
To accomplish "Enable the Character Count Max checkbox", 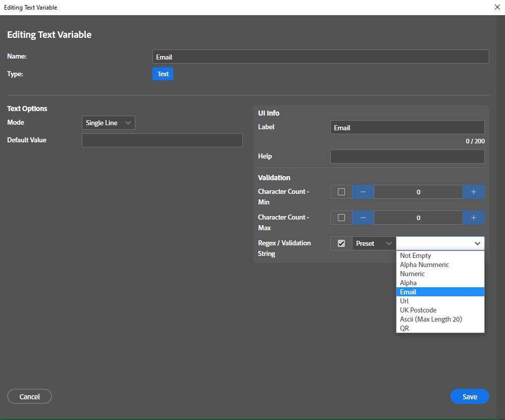I will point(341,218).
